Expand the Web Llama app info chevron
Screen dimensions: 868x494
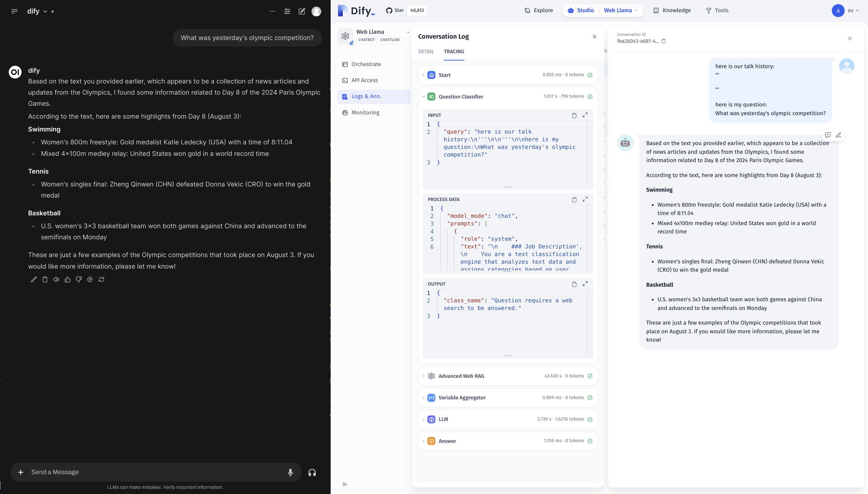(408, 32)
